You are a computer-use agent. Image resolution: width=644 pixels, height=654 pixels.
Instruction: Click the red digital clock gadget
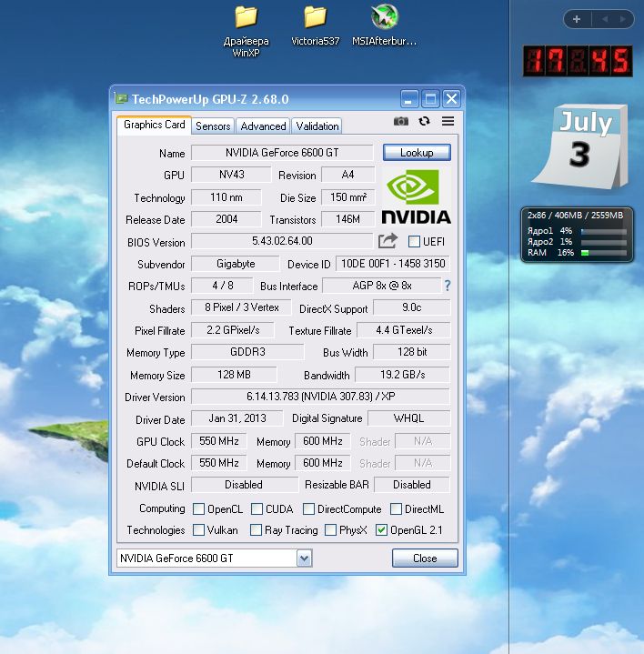tap(578, 61)
